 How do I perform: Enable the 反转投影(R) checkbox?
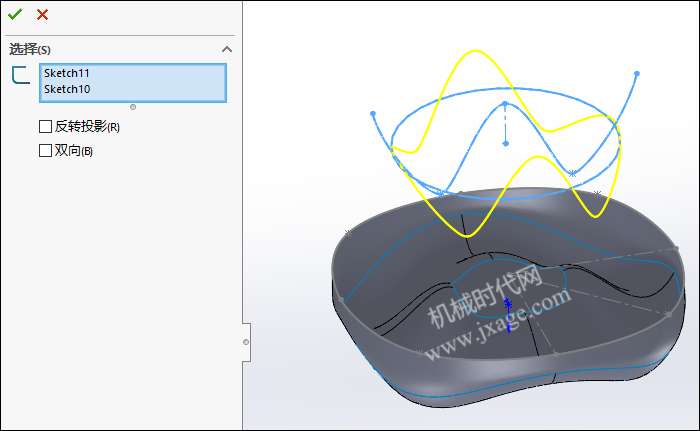[x=46, y=126]
